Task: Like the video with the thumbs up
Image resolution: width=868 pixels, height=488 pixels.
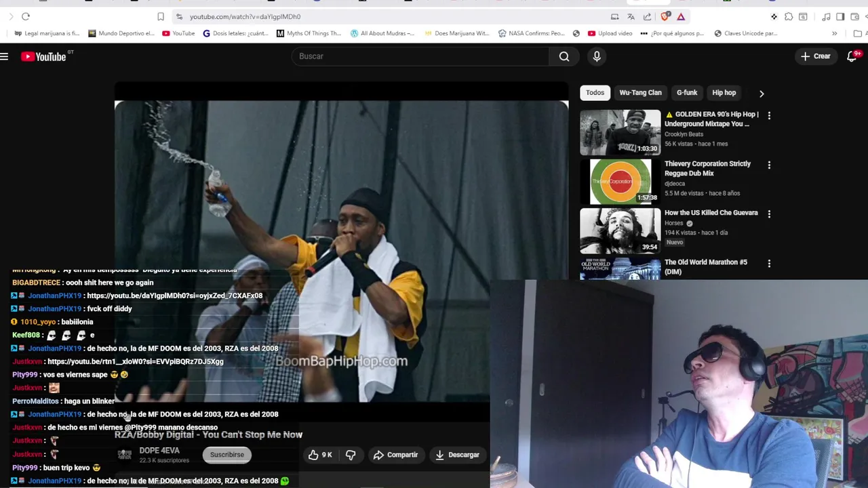Action: [320, 455]
